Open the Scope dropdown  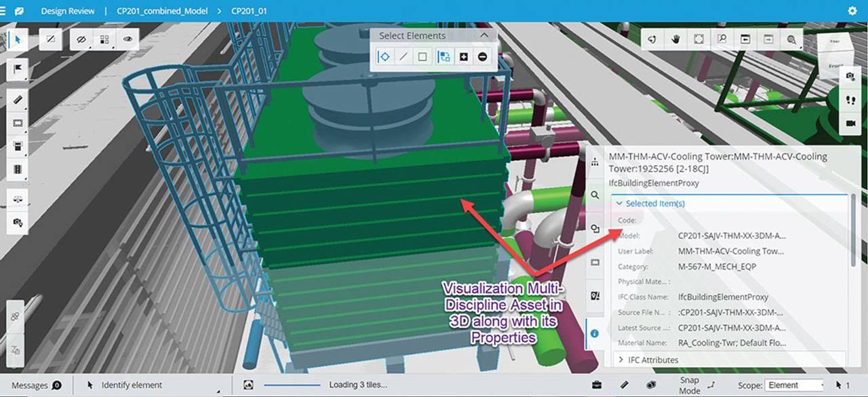point(794,385)
